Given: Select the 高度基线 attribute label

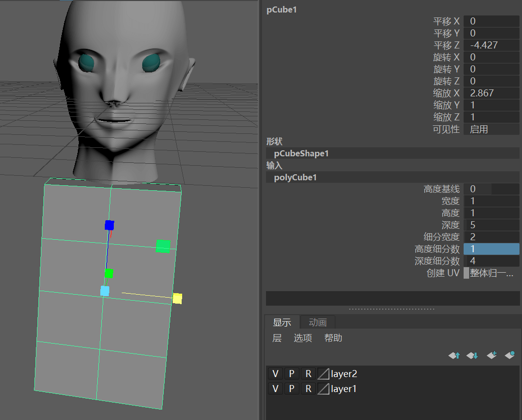Looking at the screenshot, I should tap(442, 189).
